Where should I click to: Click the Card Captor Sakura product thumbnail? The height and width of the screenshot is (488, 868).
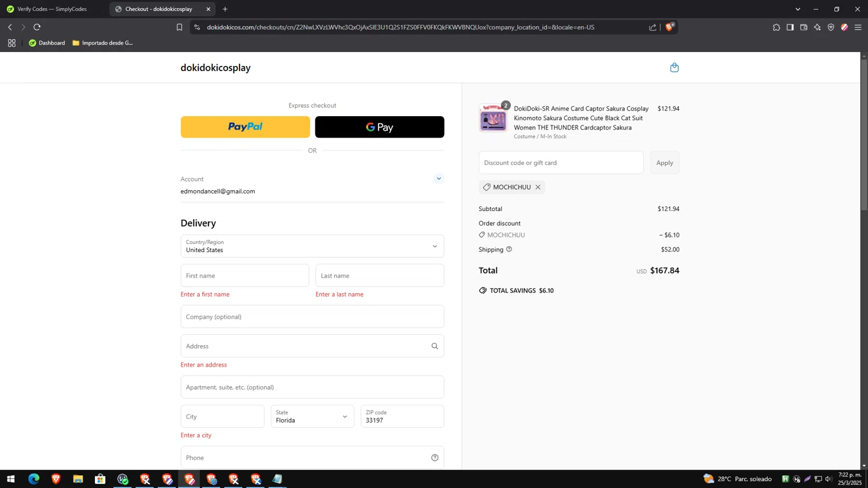point(493,119)
